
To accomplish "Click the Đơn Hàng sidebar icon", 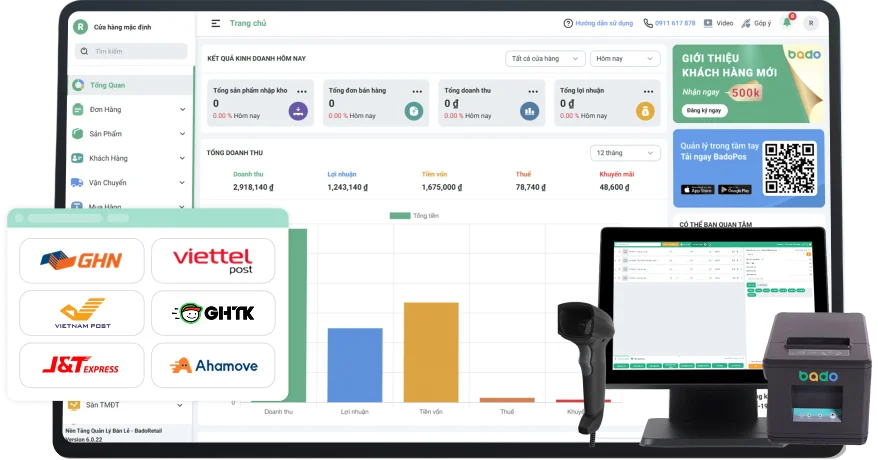I will pos(77,110).
